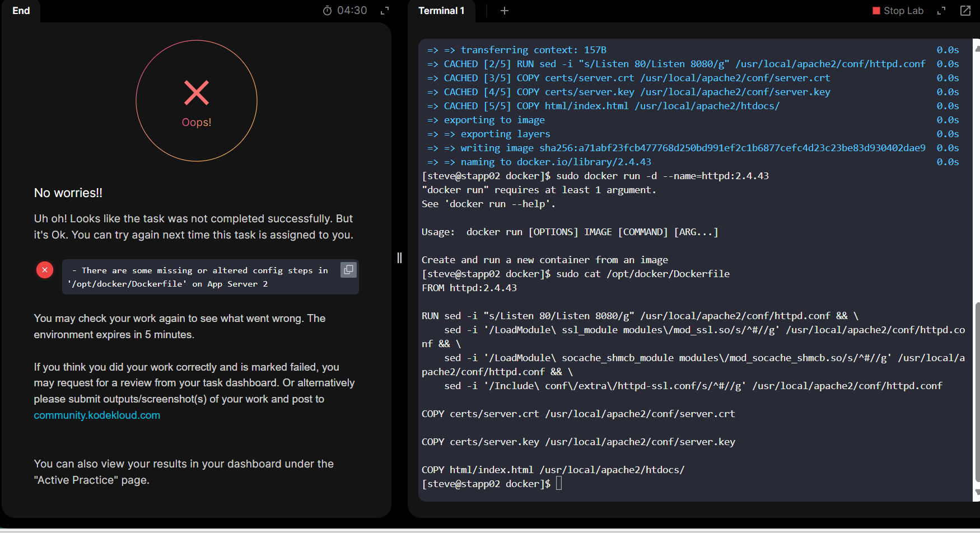Click the 'FROM httpd:2.4.43' line
The image size is (980, 533).
pyautogui.click(x=469, y=288)
